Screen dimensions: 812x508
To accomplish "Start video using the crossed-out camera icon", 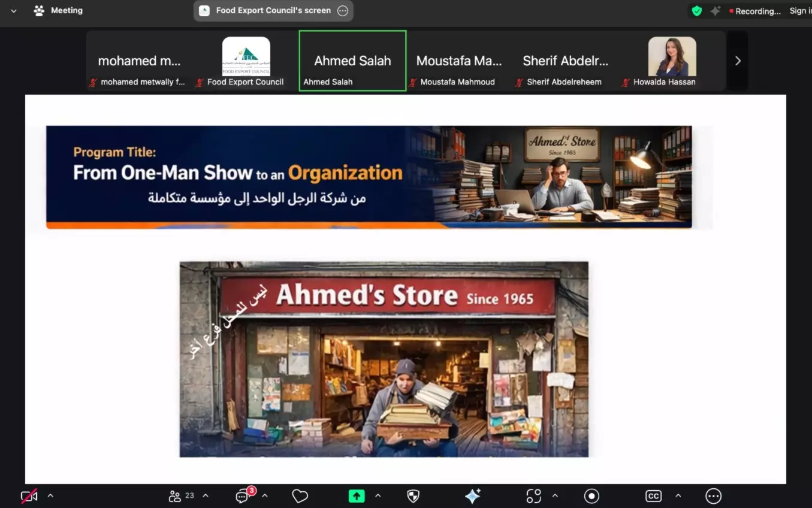I will pyautogui.click(x=29, y=496).
